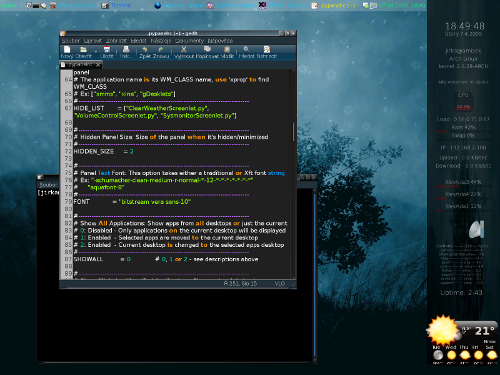
Task: Click the 'Hidden Panel Size' comment line
Action: click(x=171, y=137)
